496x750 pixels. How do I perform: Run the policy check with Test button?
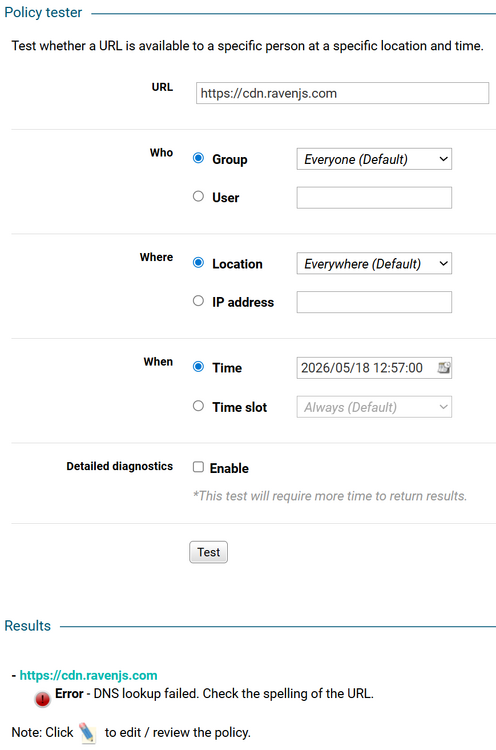click(x=209, y=552)
